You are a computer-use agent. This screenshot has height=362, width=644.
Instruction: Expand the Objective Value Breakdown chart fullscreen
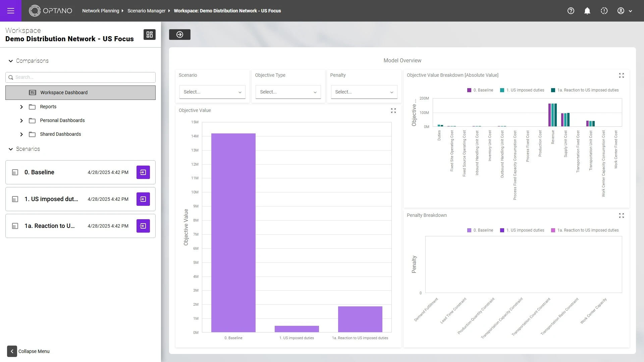click(622, 75)
